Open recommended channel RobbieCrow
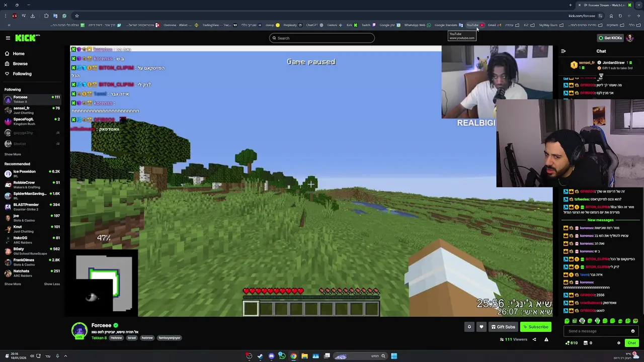This screenshot has width=644, height=362. point(31,185)
